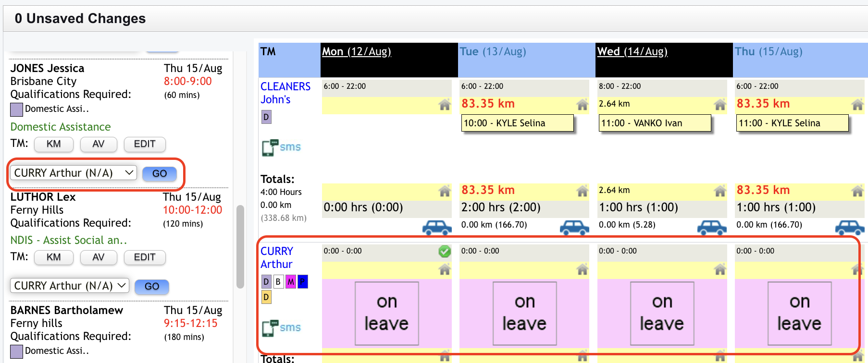
Task: Select home icon in CLEANERS Totals Thursday cell
Action: click(857, 191)
